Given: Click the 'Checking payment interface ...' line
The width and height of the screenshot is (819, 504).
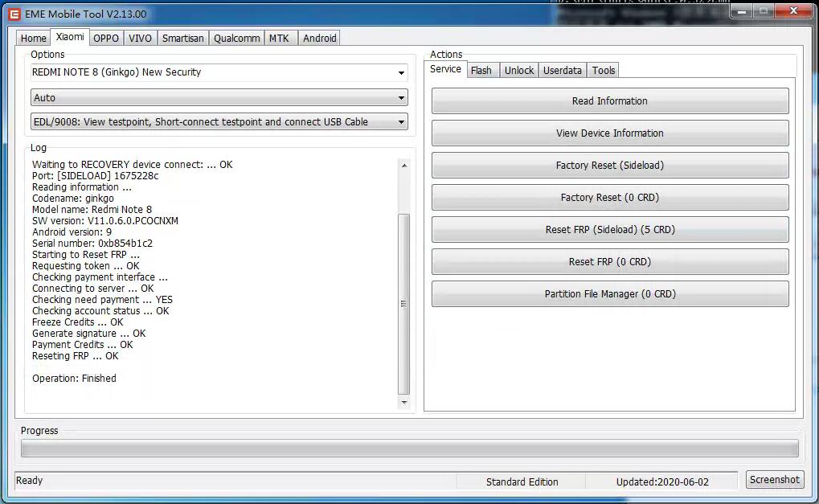Looking at the screenshot, I should tap(100, 277).
